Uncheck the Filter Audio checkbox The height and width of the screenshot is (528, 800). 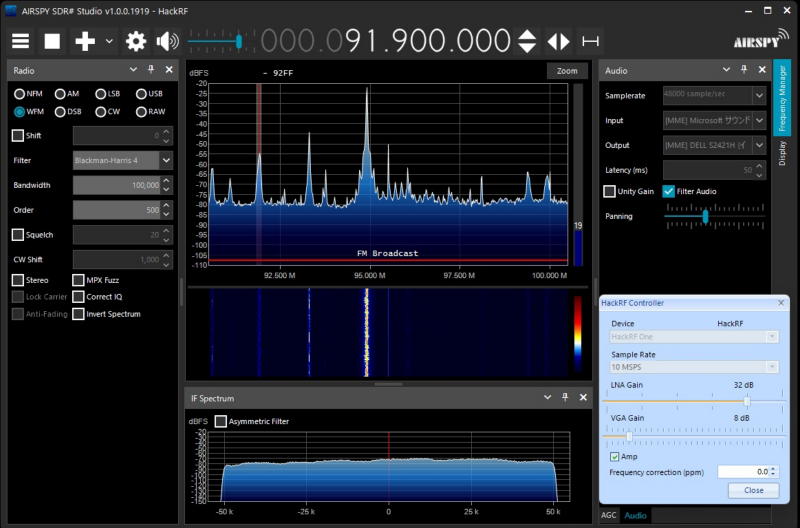pos(668,191)
